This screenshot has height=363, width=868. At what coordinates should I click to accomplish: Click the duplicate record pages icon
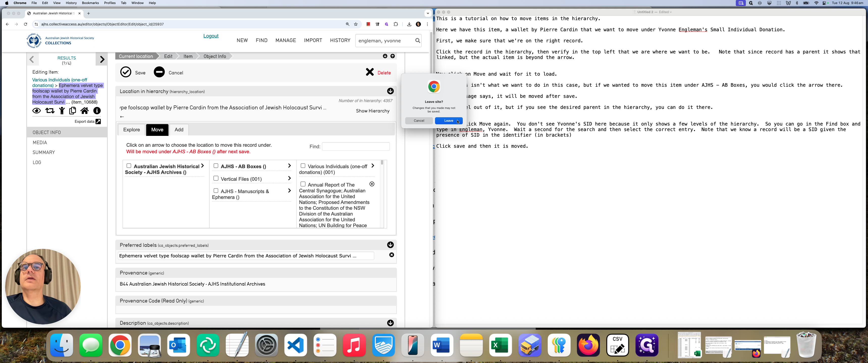coord(72,111)
